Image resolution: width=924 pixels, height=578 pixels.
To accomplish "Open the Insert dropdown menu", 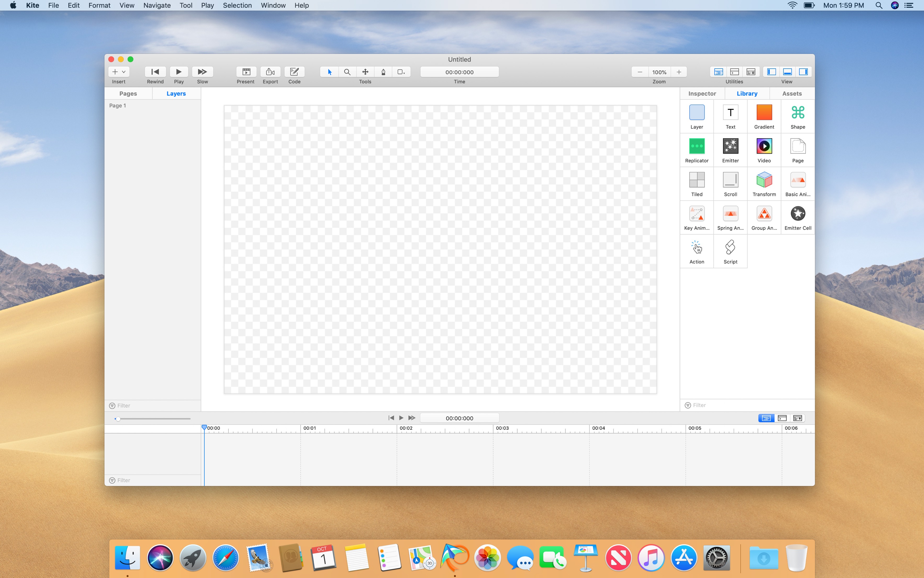I will [119, 72].
